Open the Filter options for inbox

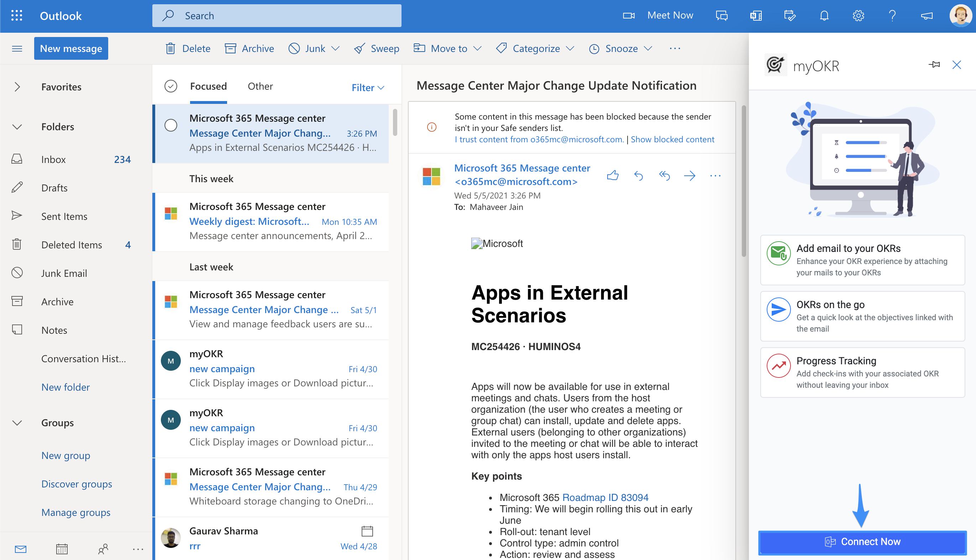pos(367,86)
